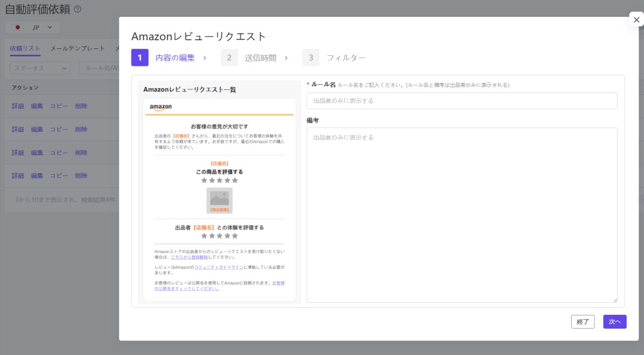
Task: Click 削除 in the first list row
Action: coord(81,106)
